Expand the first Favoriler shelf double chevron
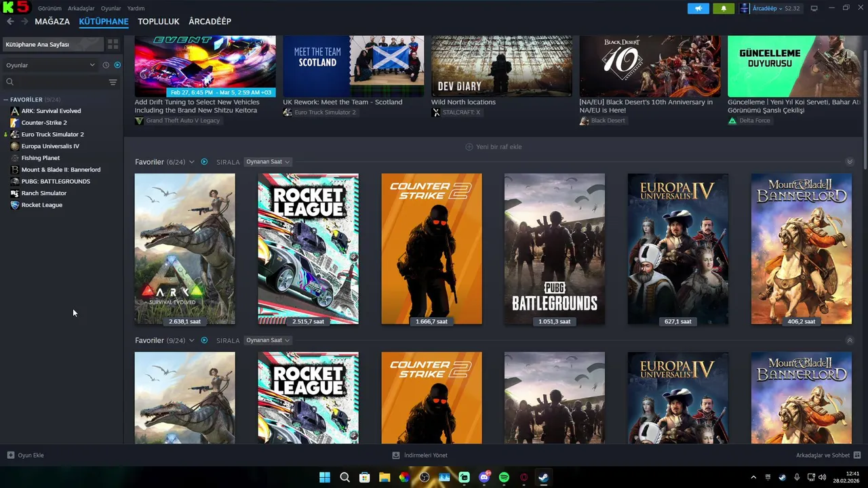This screenshot has width=868, height=488. [x=850, y=162]
